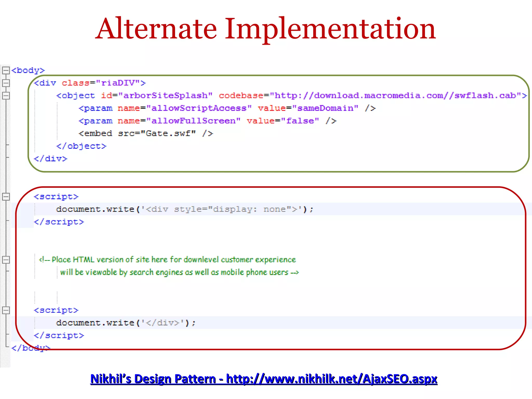Viewport: 532px width, 399px height.
Task: Collapse the object arborSiteSplash node
Action: (6, 96)
